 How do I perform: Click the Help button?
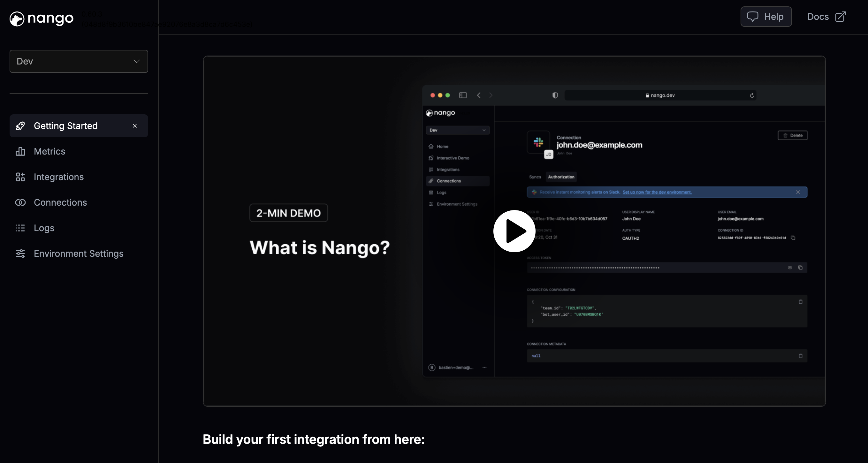click(766, 16)
